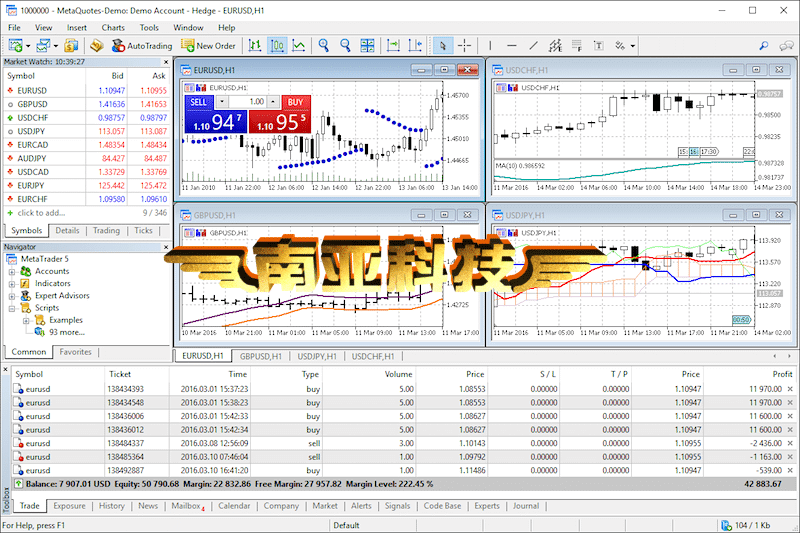Close position ticket 138434393
Screen dimensions: 800x533
[790, 389]
